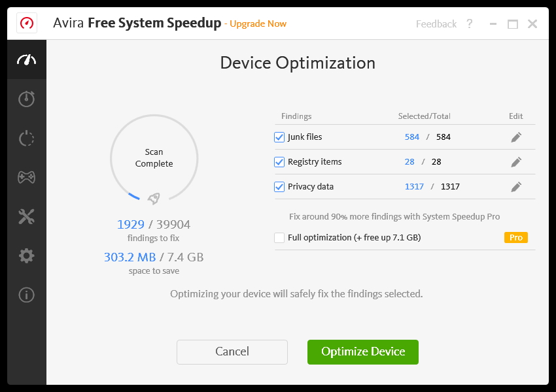Uncheck the Junk files checkbox

(279, 137)
